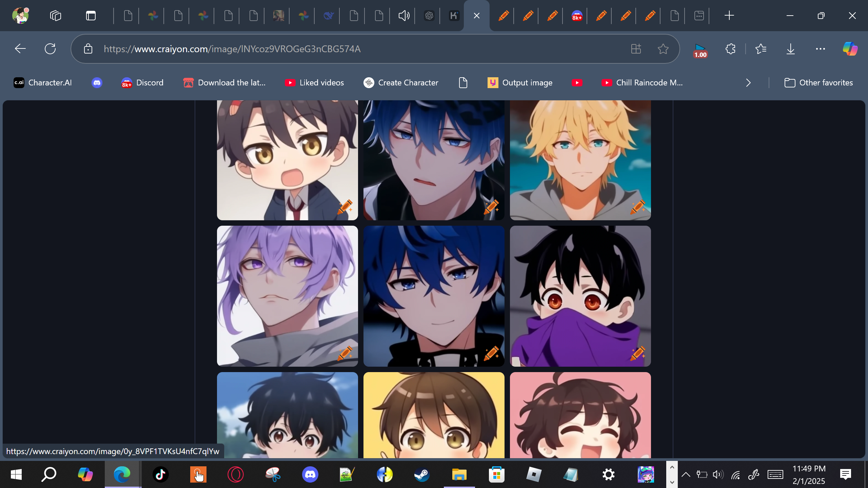The image size is (868, 488).
Task: Open the Other favorites folder
Action: (x=818, y=83)
